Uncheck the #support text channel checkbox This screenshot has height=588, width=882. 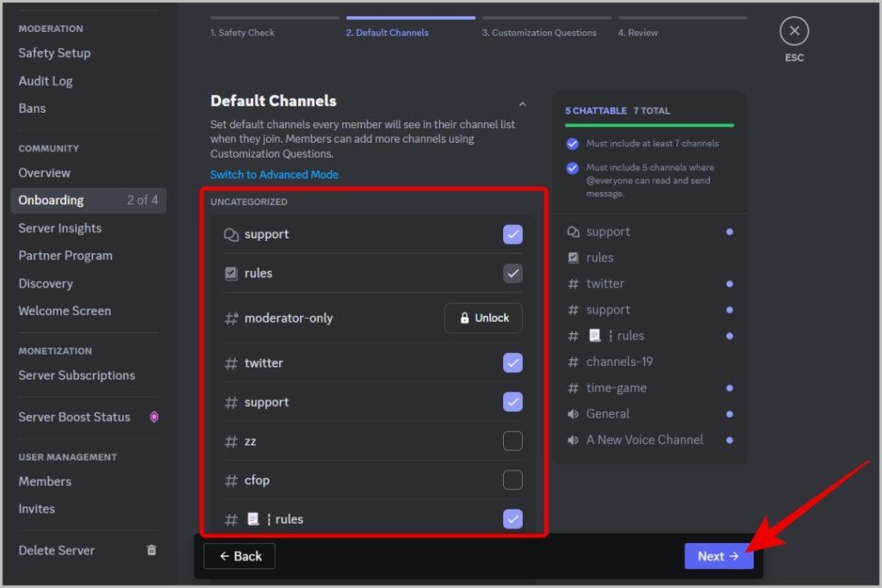tap(512, 402)
